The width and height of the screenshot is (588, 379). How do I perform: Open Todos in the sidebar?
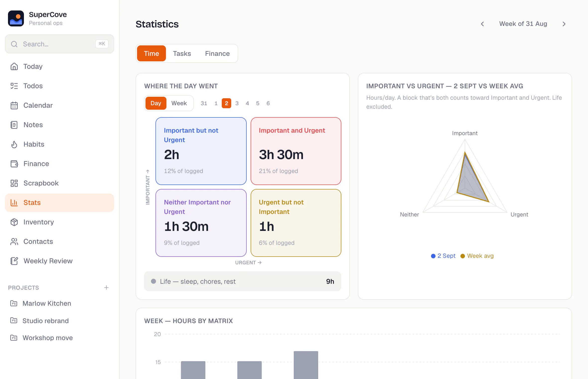[60, 86]
